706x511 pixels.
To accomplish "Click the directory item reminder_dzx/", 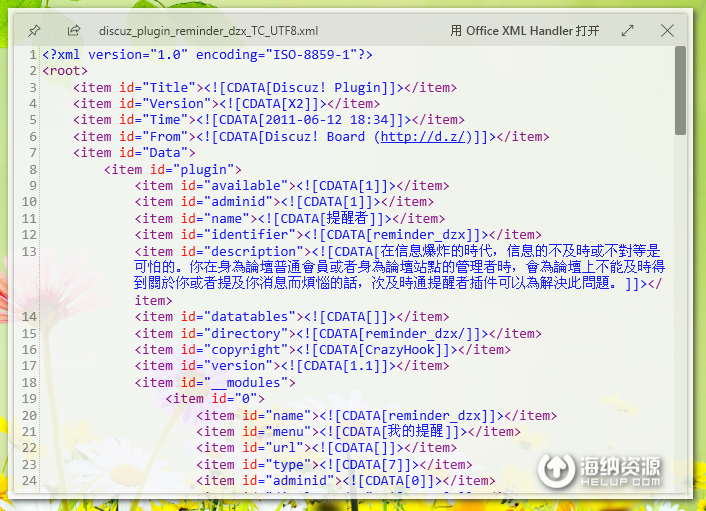I will 338,334.
